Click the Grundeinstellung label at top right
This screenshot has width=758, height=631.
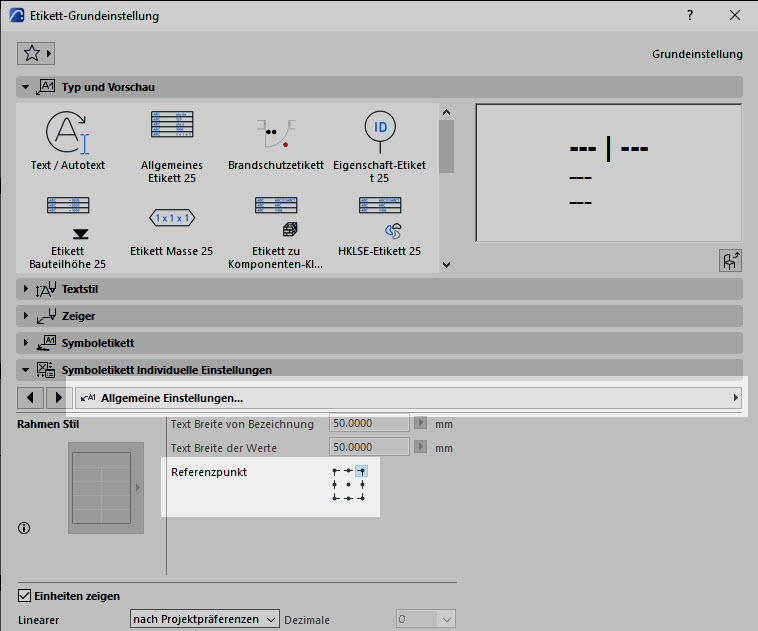pyautogui.click(x=697, y=54)
